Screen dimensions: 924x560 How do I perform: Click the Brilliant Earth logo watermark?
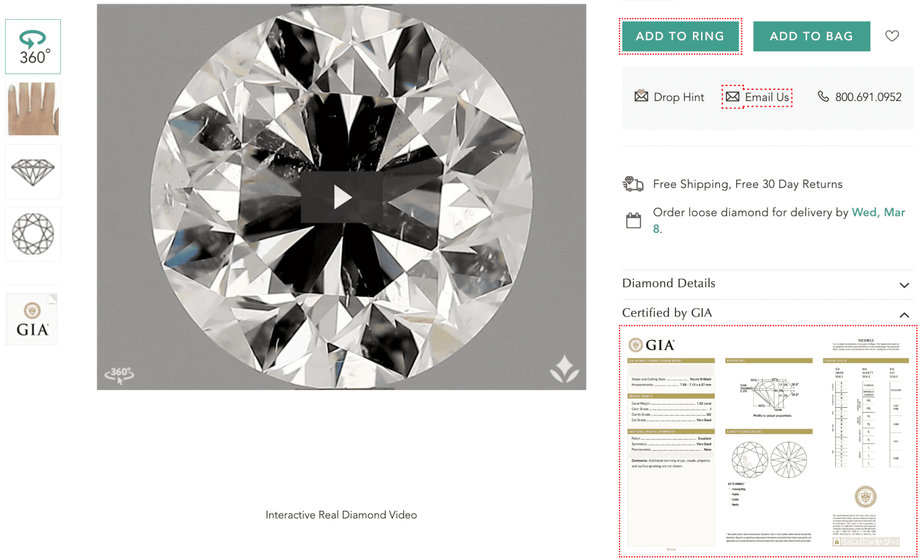pos(564,369)
